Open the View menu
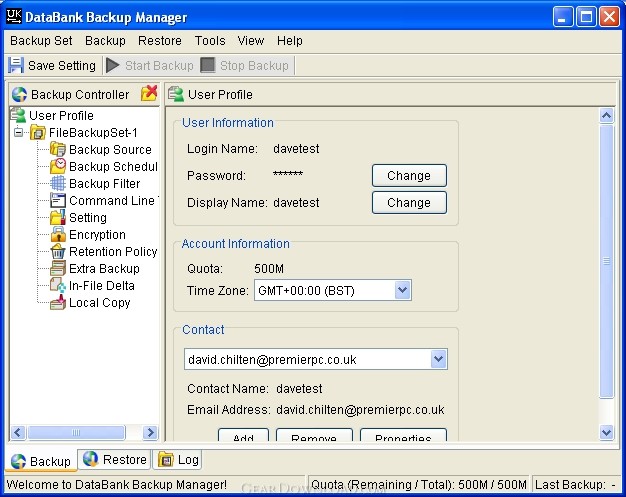 tap(251, 41)
